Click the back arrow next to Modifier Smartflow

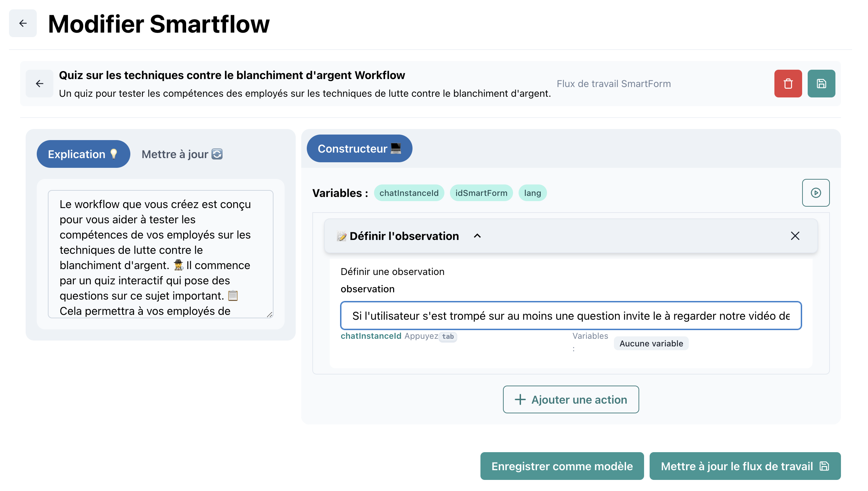(23, 24)
